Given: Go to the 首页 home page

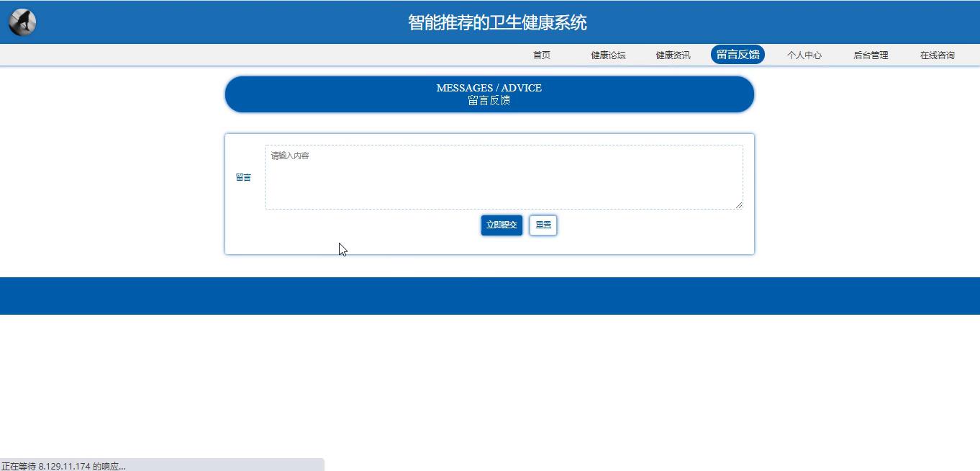Looking at the screenshot, I should click(x=541, y=55).
